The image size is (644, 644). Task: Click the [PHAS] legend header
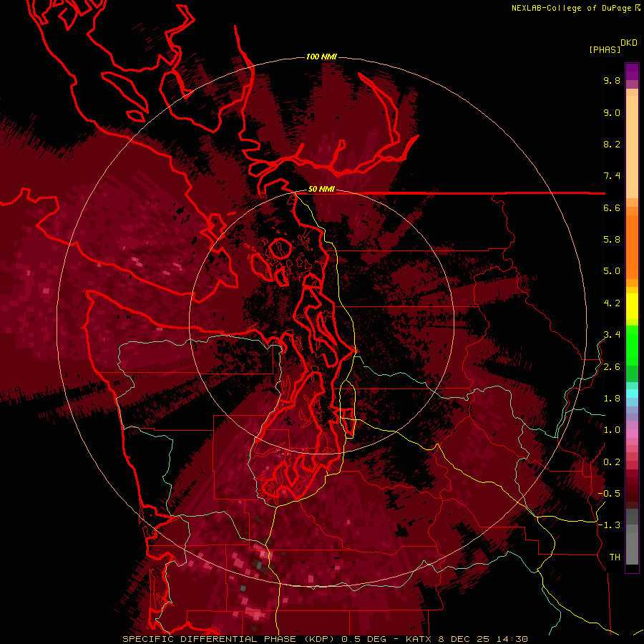[605, 49]
